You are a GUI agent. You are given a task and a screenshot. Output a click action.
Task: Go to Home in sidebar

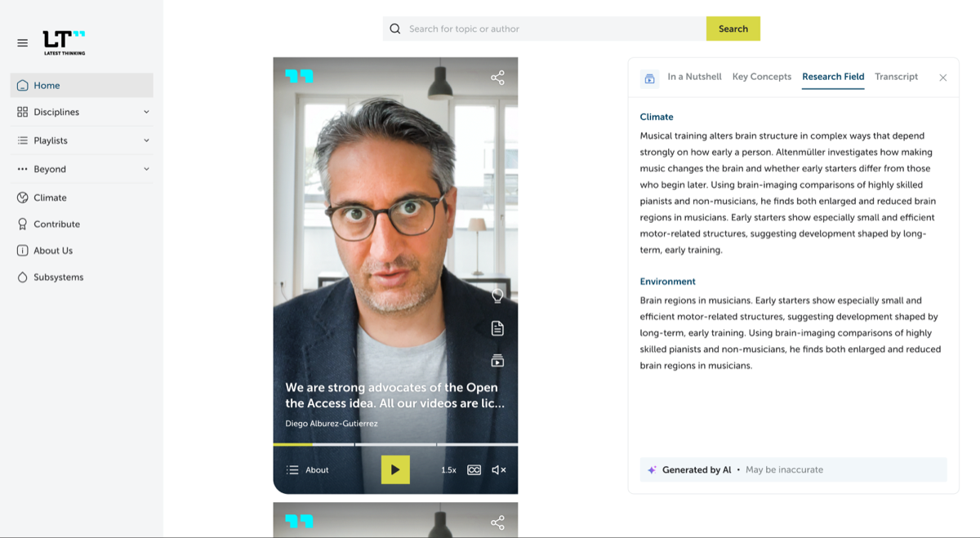coord(82,85)
